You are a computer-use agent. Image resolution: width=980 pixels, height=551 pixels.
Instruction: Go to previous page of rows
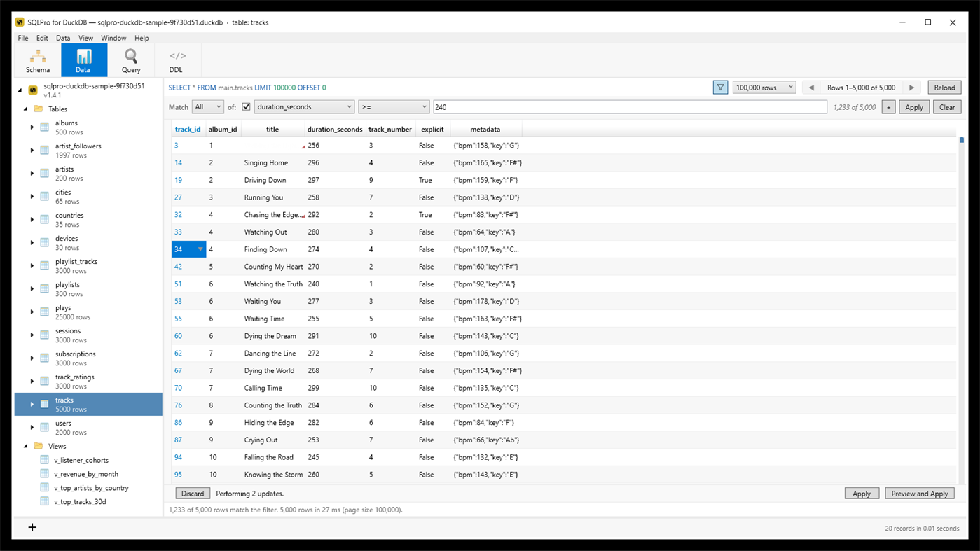tap(811, 88)
